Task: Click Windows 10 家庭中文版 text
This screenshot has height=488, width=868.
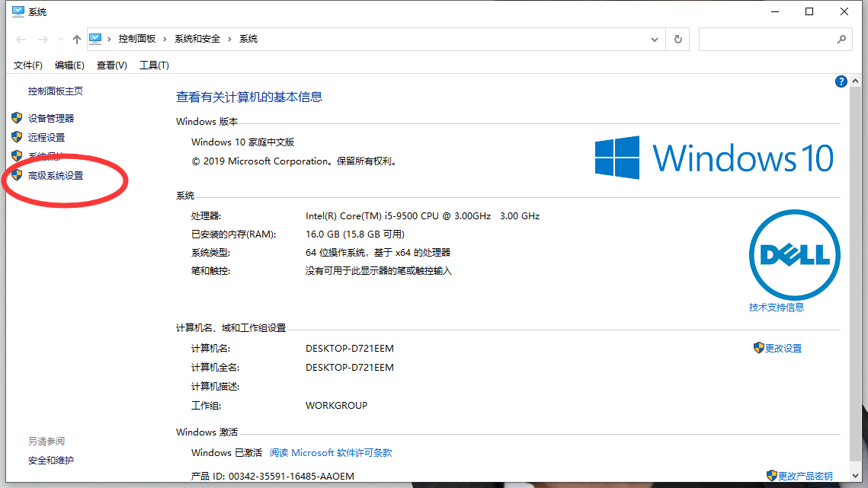Action: tap(242, 142)
